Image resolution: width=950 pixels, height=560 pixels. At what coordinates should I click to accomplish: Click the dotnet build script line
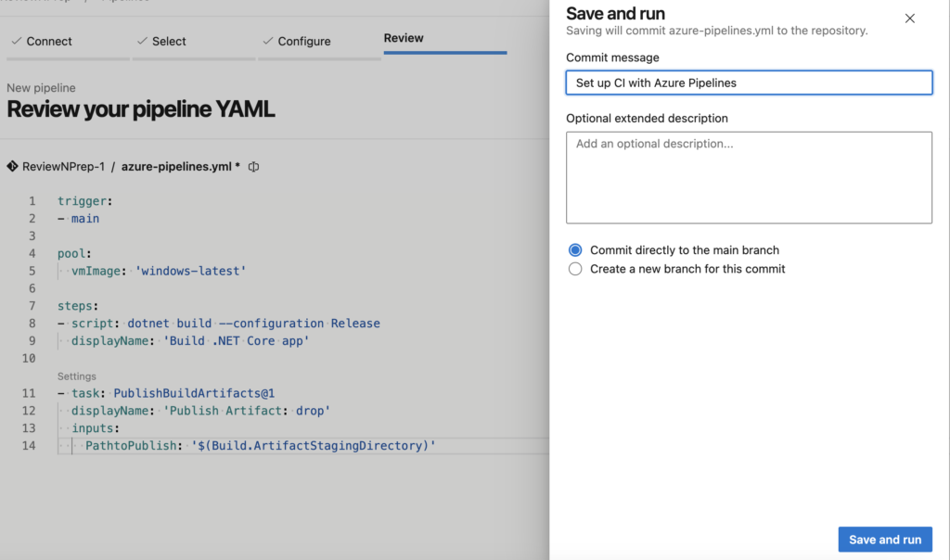click(219, 324)
